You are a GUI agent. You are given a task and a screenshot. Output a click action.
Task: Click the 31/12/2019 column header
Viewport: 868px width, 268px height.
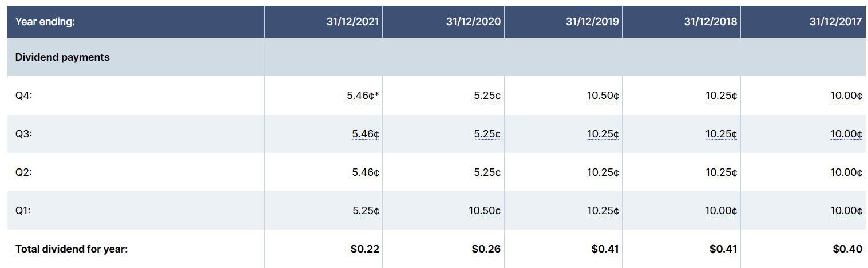click(592, 22)
